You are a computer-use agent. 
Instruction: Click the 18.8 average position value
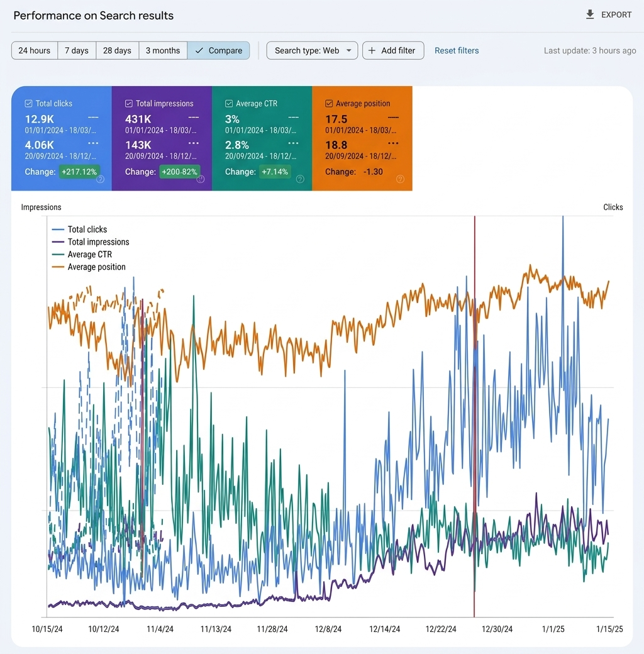click(336, 145)
